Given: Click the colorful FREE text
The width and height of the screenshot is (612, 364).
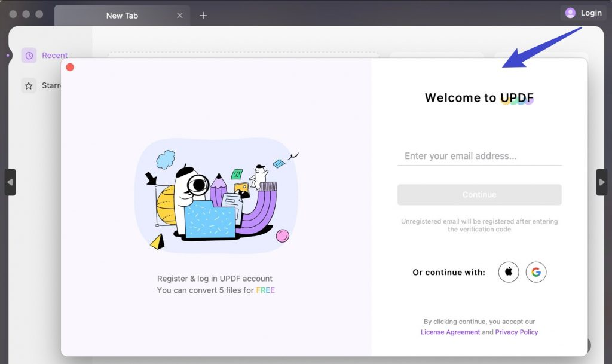Looking at the screenshot, I should coord(265,290).
